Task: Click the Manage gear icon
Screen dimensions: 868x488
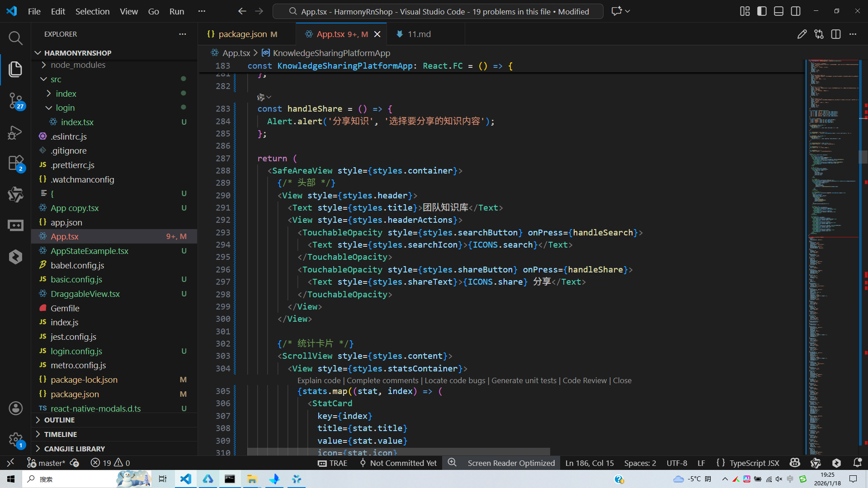Action: tap(15, 439)
